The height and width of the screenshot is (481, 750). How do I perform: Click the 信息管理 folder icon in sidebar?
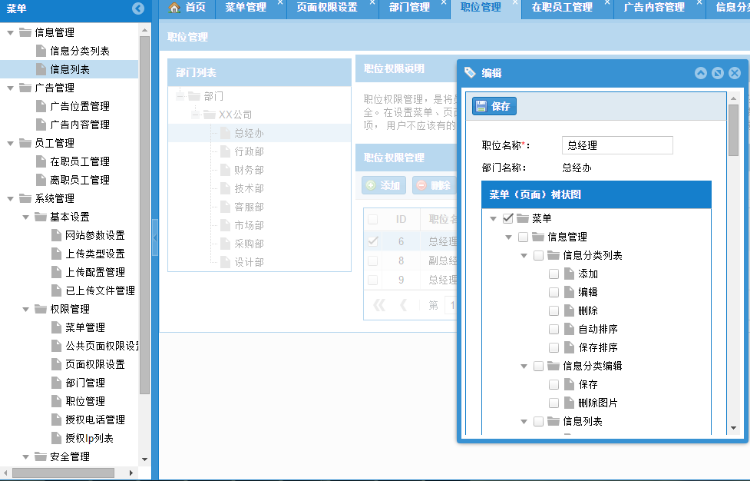pyautogui.click(x=25, y=33)
